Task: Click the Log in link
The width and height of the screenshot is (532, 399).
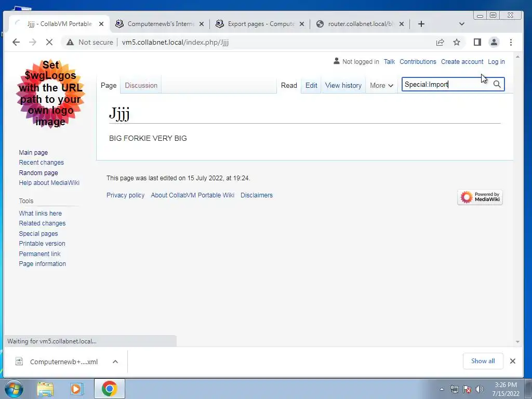Action: tap(496, 62)
